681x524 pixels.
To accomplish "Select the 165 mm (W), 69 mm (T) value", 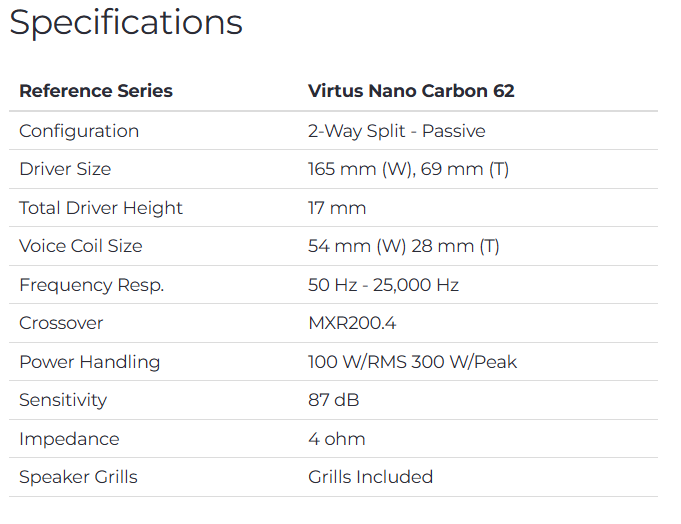I will coord(408,169).
